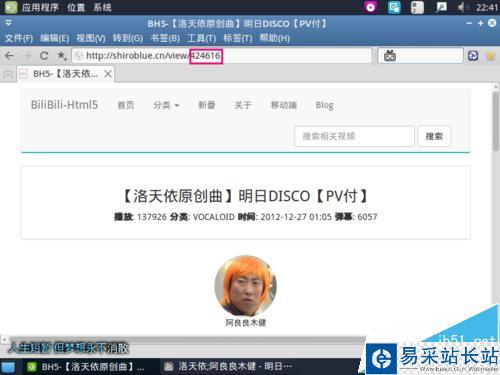Image resolution: width=500 pixels, height=375 pixels.
Task: Open the 位置 panel menu
Action: [76, 7]
